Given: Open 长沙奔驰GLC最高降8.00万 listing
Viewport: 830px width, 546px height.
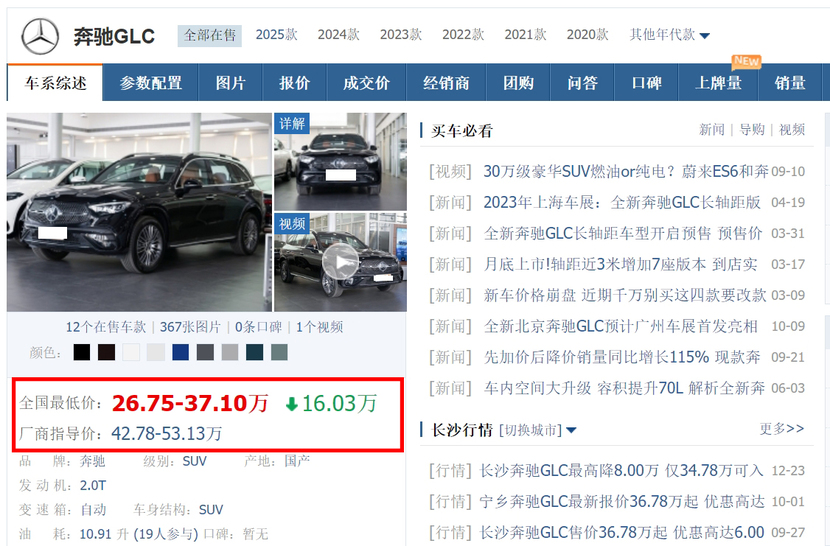Looking at the screenshot, I should (x=621, y=470).
